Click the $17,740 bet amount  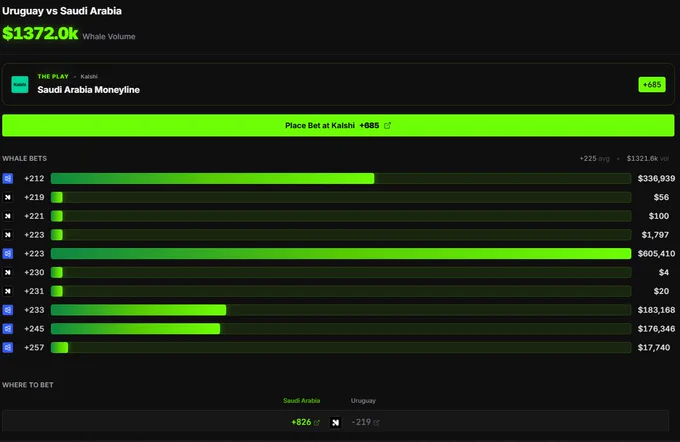coord(654,347)
